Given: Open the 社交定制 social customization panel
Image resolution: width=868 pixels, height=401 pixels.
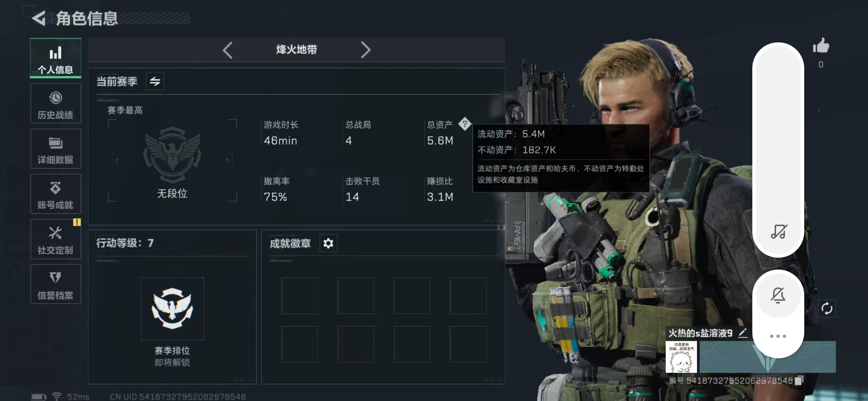Looking at the screenshot, I should coord(56,239).
